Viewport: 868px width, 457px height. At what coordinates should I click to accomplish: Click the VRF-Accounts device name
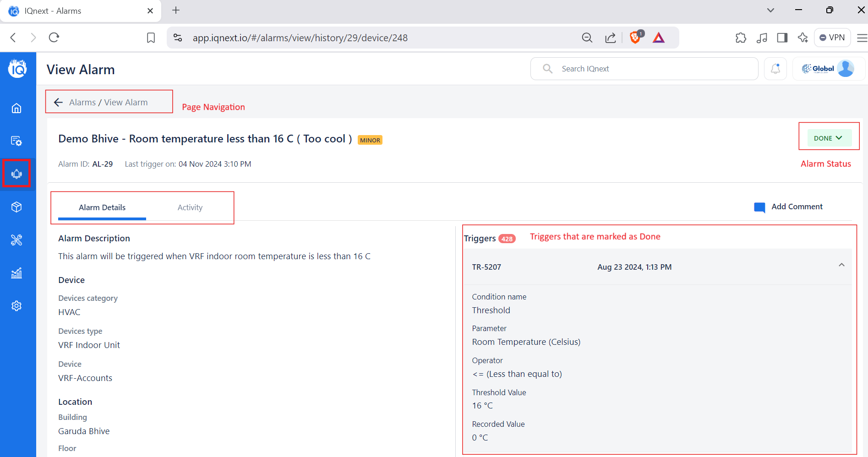(85, 378)
